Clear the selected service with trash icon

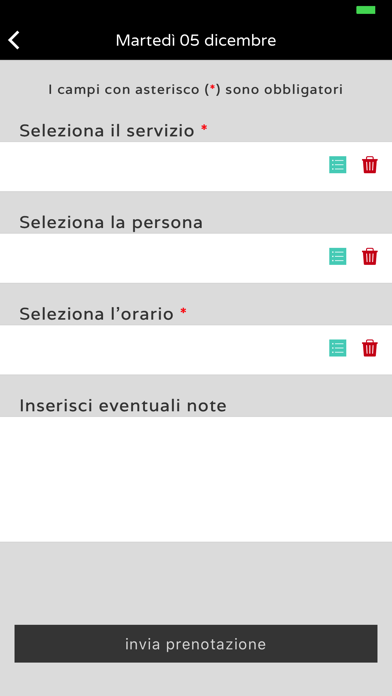pyautogui.click(x=370, y=165)
